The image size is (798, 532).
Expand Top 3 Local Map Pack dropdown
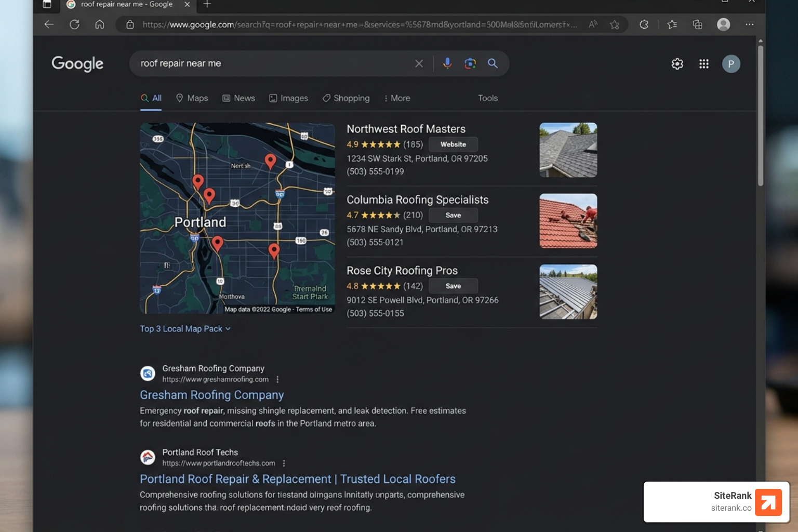point(185,329)
